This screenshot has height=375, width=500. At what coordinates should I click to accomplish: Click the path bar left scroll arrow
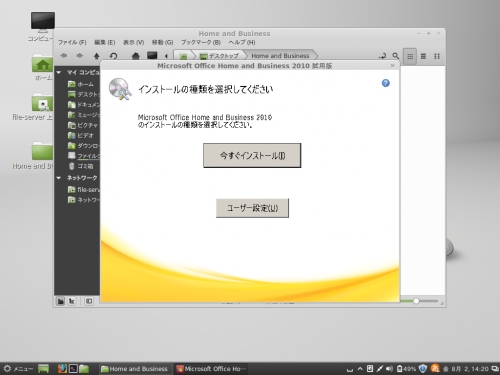[x=166, y=56]
